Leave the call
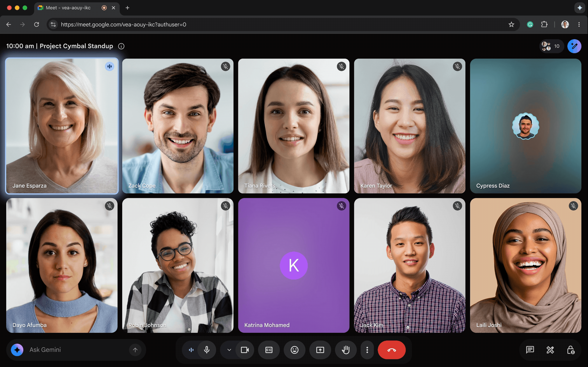This screenshot has width=588, height=367. coord(392,350)
